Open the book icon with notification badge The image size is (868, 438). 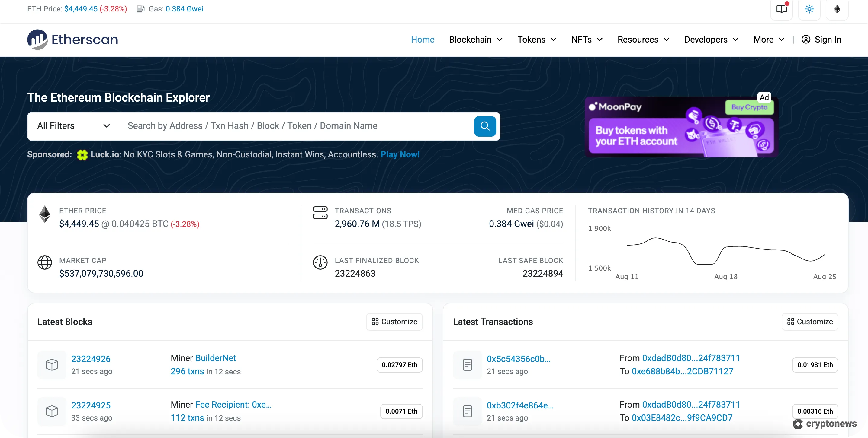click(x=781, y=9)
